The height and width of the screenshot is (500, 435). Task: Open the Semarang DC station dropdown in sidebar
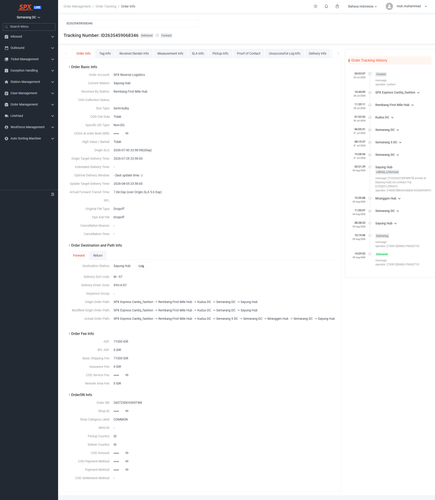[29, 17]
